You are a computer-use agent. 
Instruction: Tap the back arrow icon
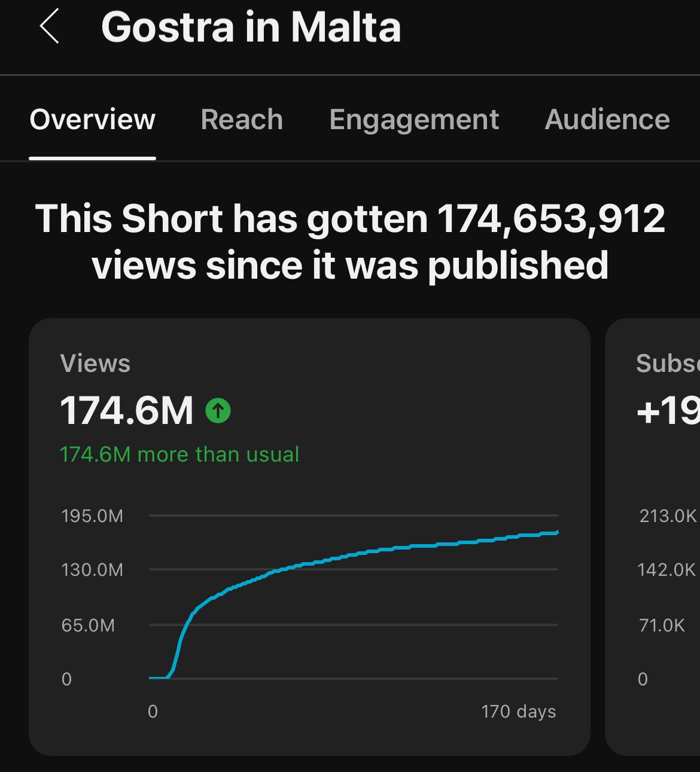click(x=50, y=27)
